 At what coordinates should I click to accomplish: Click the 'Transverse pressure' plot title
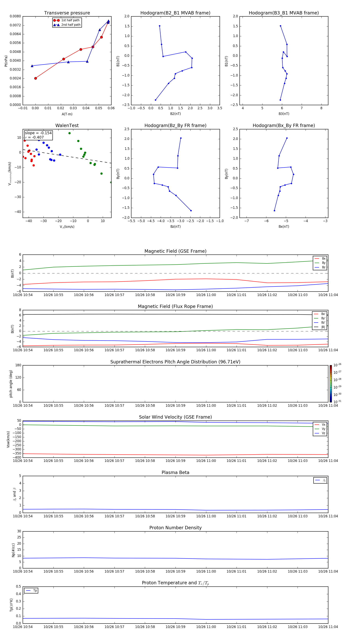point(67,13)
